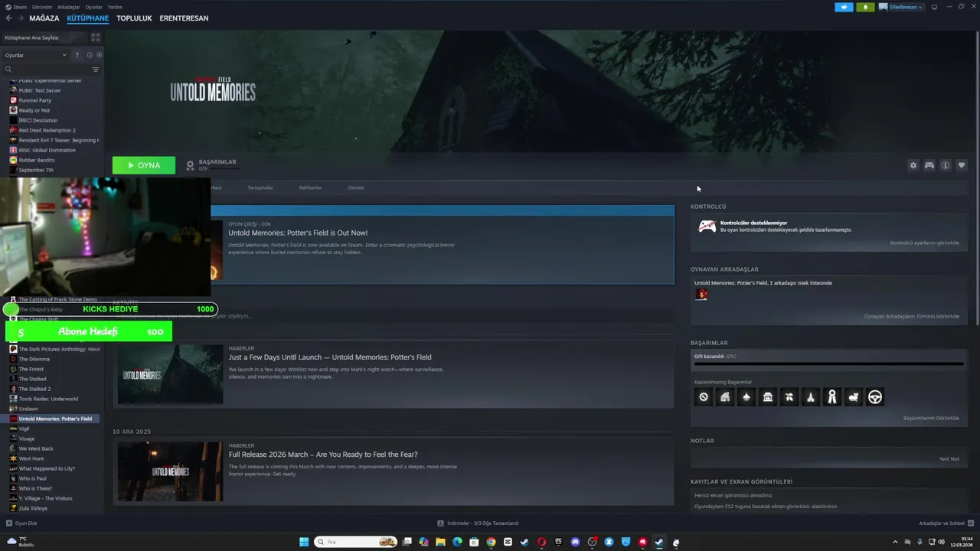The image size is (980, 551).
Task: Select The Forest in library list
Action: [x=31, y=369]
